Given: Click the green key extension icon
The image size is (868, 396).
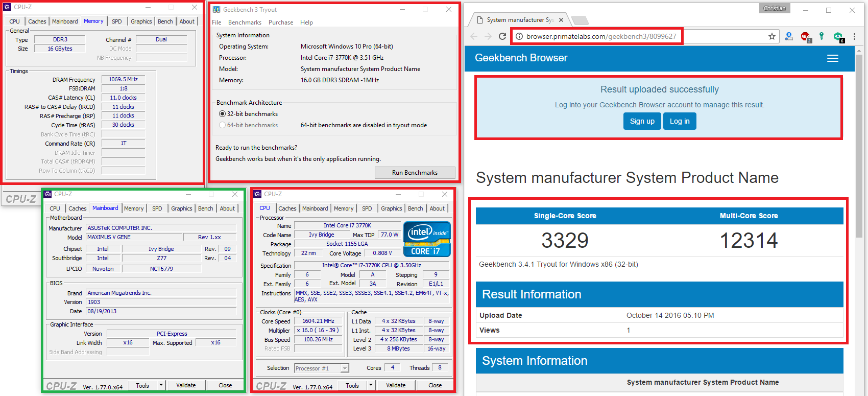Looking at the screenshot, I should click(822, 36).
